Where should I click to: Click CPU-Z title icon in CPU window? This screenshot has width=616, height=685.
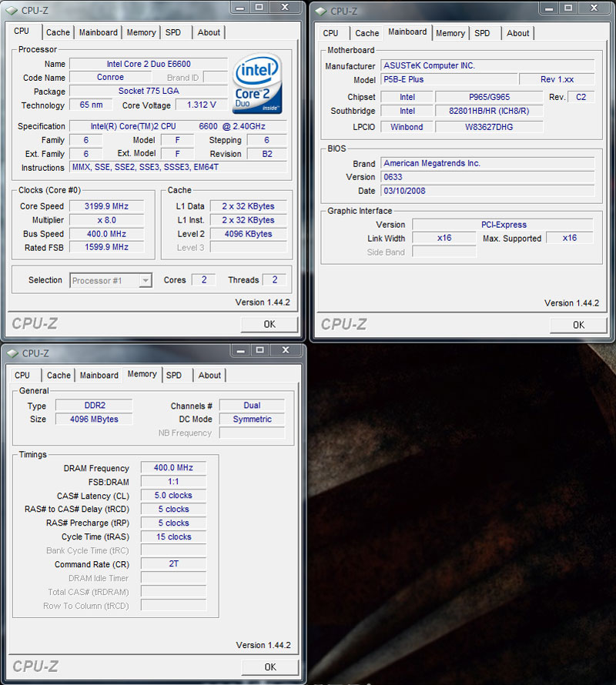point(12,10)
